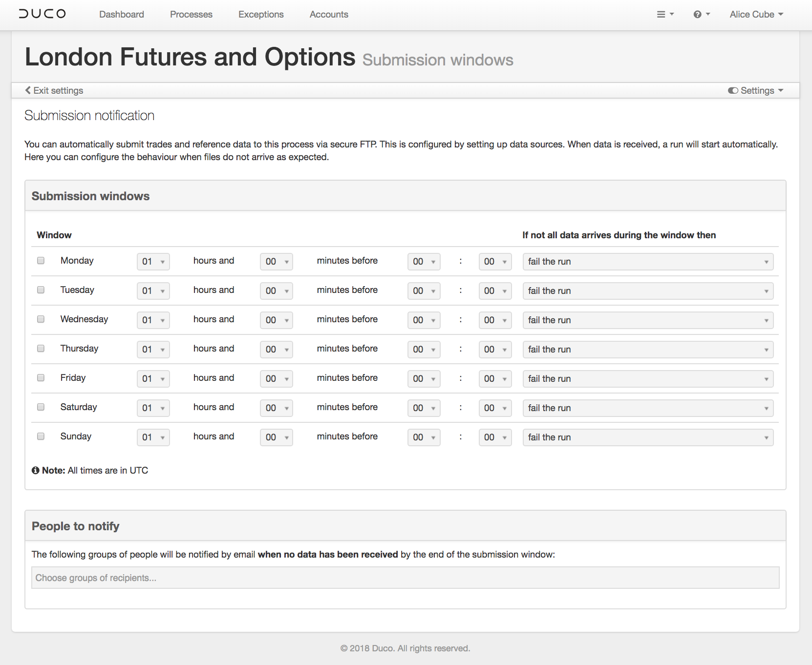
Task: Expand Monday's 'fail the run' action dropdown
Action: point(648,262)
